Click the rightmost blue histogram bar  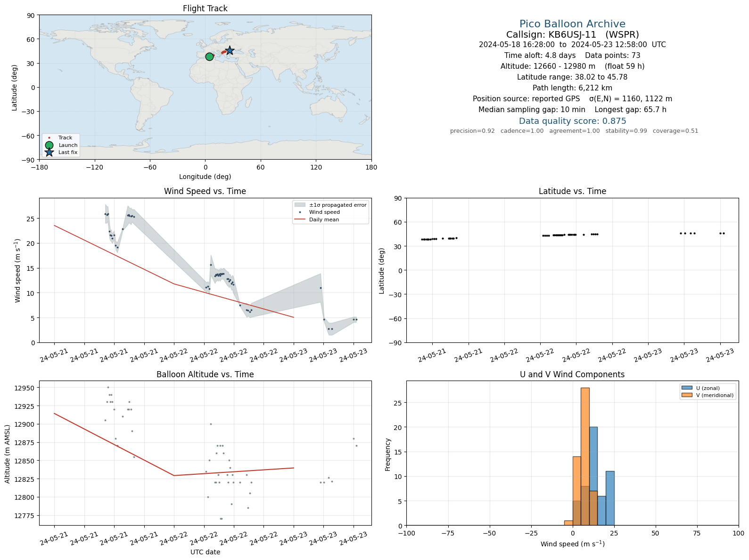click(610, 498)
